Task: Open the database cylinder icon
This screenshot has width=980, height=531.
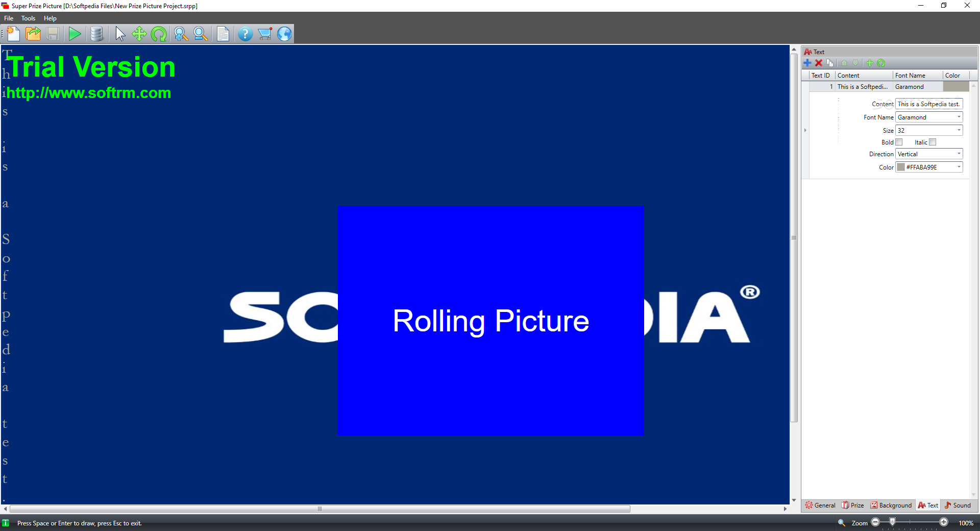Action: [96, 34]
